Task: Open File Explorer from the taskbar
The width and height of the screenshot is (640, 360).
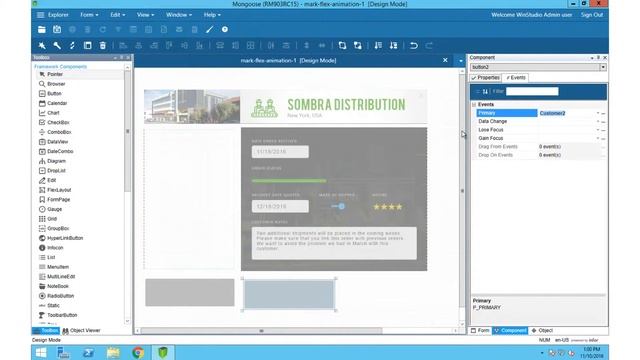Action: pyautogui.click(x=113, y=352)
